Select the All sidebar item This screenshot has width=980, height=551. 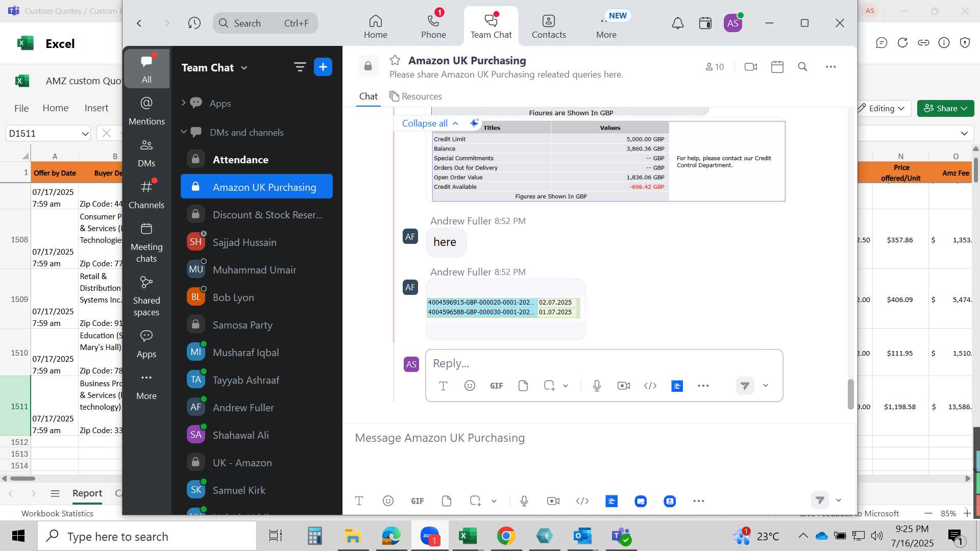click(146, 68)
